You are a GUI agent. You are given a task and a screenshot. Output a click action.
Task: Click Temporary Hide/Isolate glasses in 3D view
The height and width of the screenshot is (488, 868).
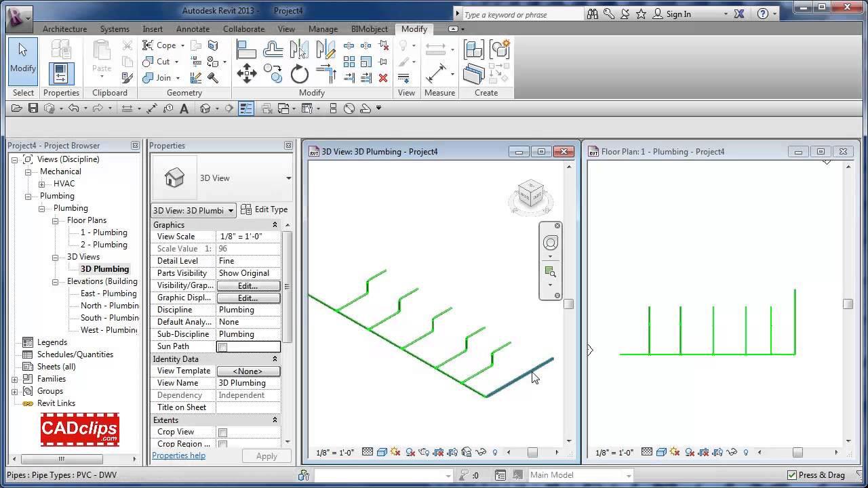[481, 452]
